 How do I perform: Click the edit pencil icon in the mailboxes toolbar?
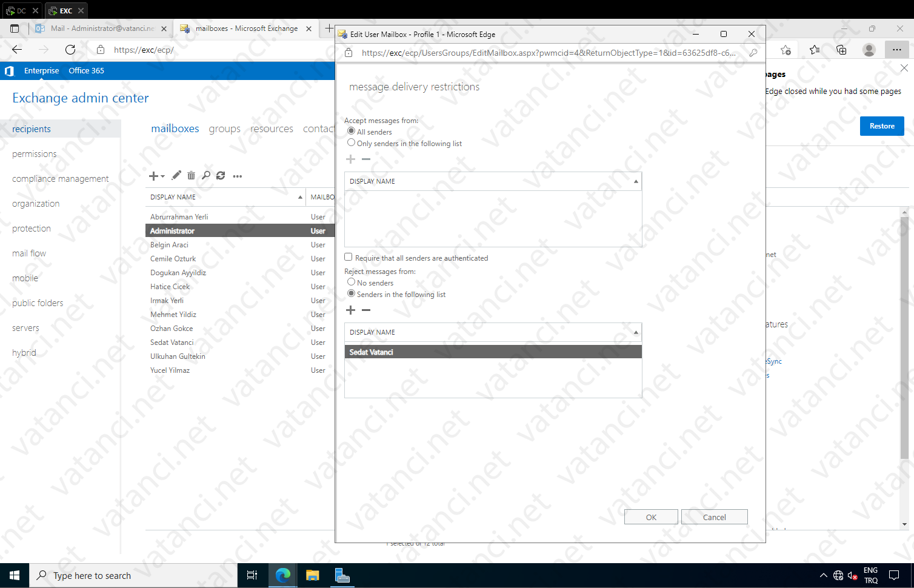pyautogui.click(x=176, y=175)
